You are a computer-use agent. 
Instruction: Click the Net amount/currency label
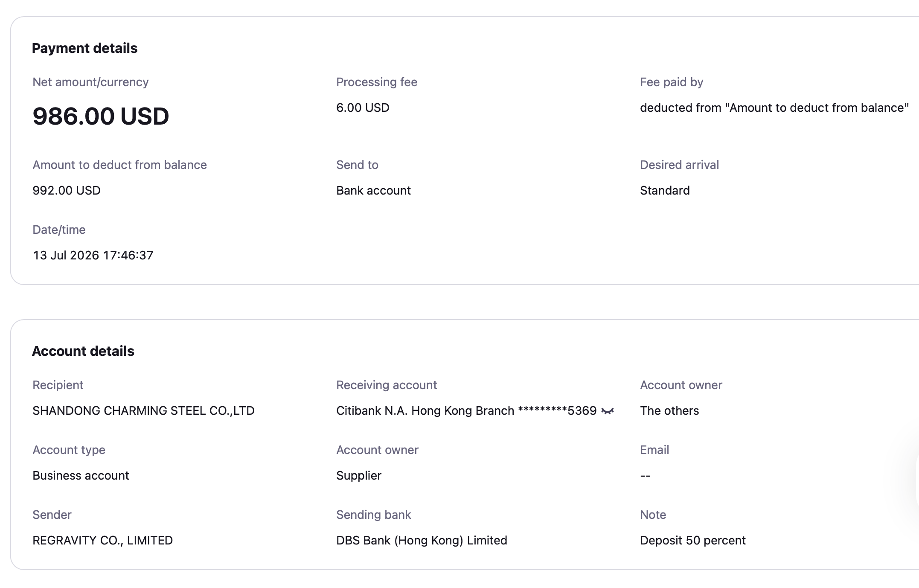click(90, 82)
